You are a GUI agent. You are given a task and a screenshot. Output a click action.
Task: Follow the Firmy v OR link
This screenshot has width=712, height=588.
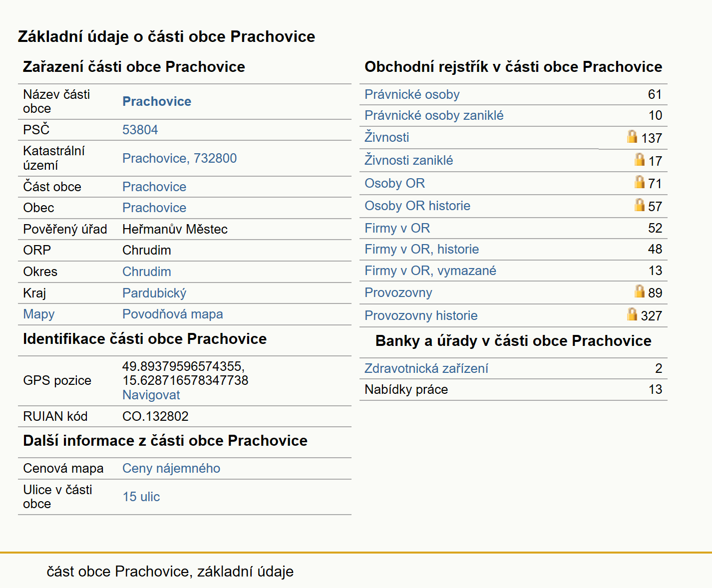[x=397, y=228]
